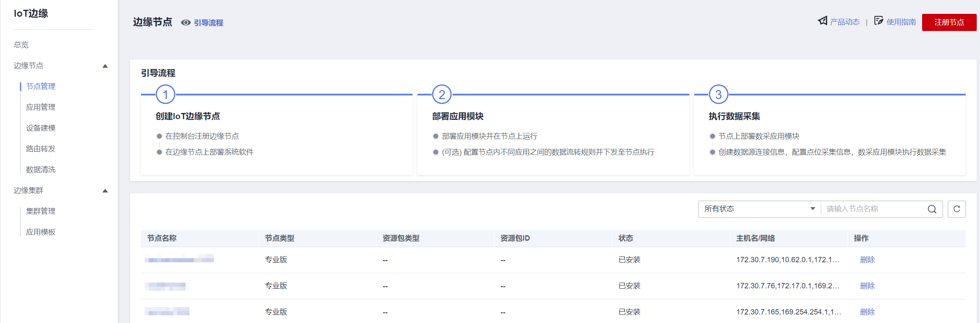Click 部署应用模块并在节点上运行 guide item

(x=490, y=136)
